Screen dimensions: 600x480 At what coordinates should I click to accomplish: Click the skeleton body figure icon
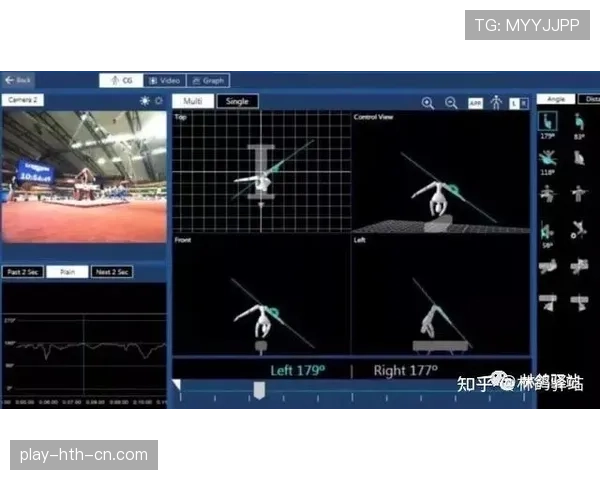(496, 103)
